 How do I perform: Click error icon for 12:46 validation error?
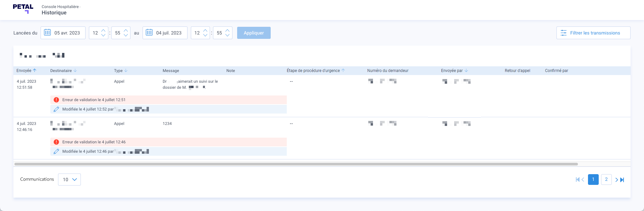click(x=56, y=142)
